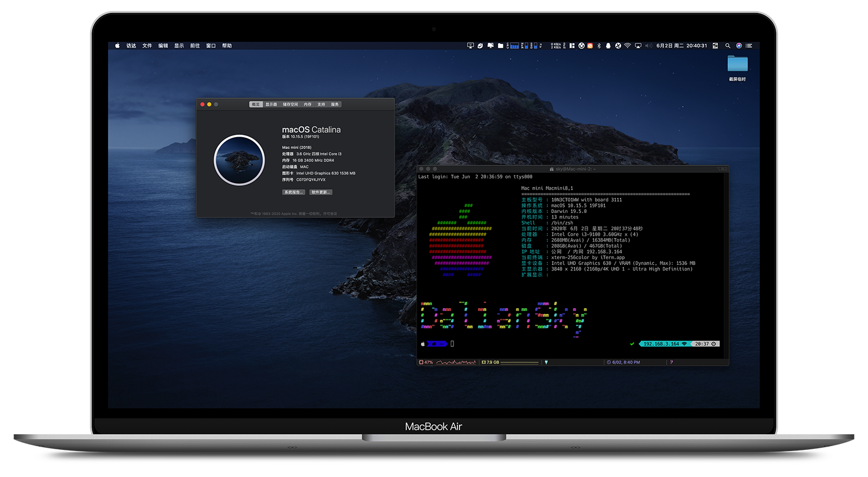Open the 前往 menu

click(x=195, y=46)
